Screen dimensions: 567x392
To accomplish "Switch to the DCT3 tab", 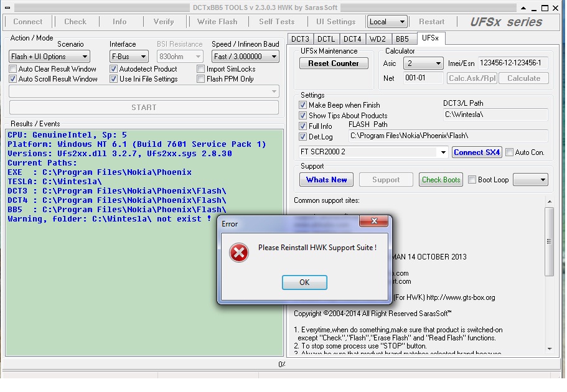I will coord(300,39).
